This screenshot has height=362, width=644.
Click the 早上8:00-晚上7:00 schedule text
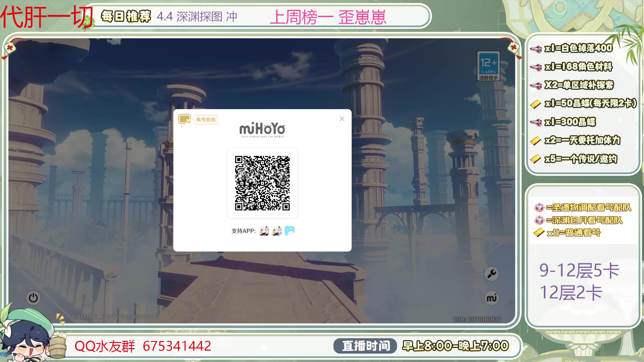[455, 346]
